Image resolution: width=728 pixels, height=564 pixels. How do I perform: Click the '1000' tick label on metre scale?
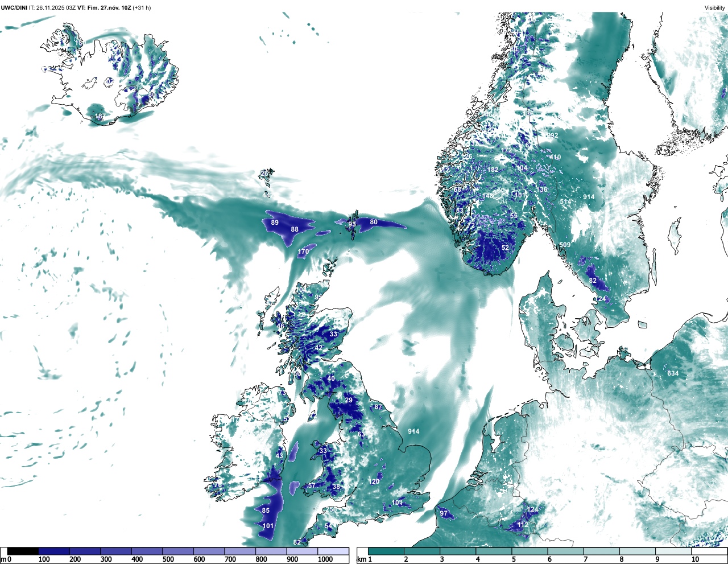pyautogui.click(x=325, y=559)
